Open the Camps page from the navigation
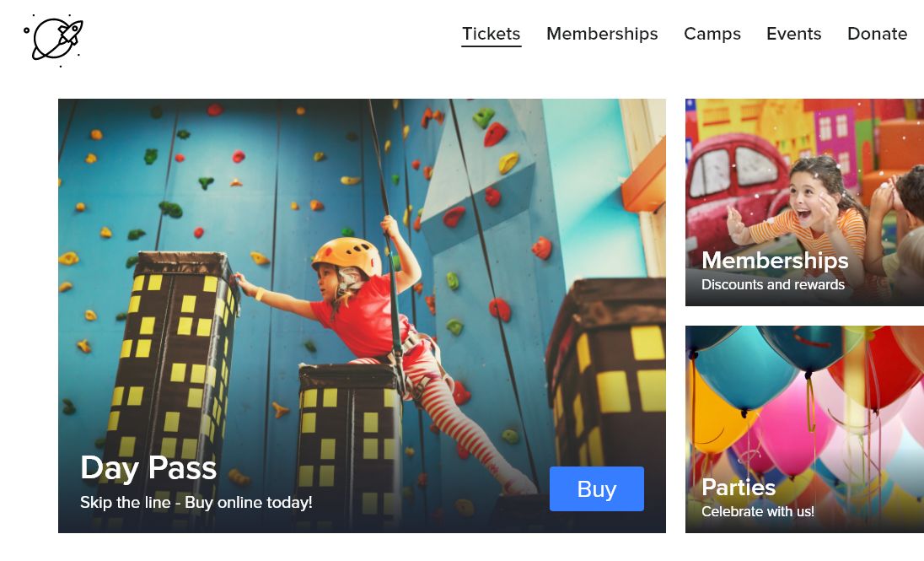This screenshot has width=924, height=561. coord(712,34)
